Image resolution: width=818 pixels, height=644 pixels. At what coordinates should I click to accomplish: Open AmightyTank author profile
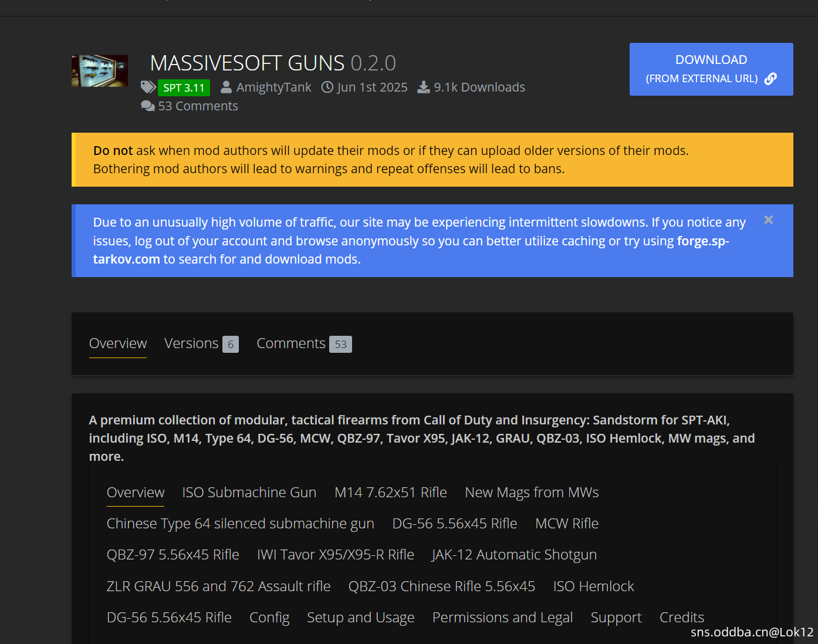click(x=273, y=87)
